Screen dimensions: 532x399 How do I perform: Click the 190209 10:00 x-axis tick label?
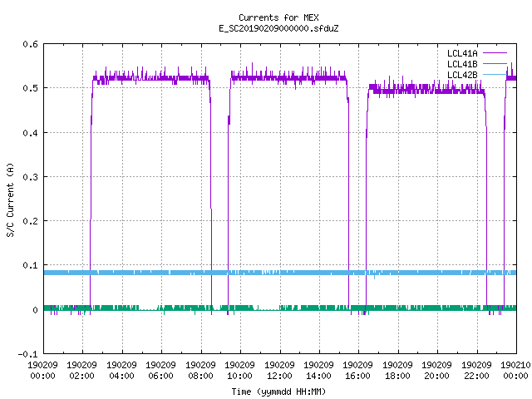point(240,371)
